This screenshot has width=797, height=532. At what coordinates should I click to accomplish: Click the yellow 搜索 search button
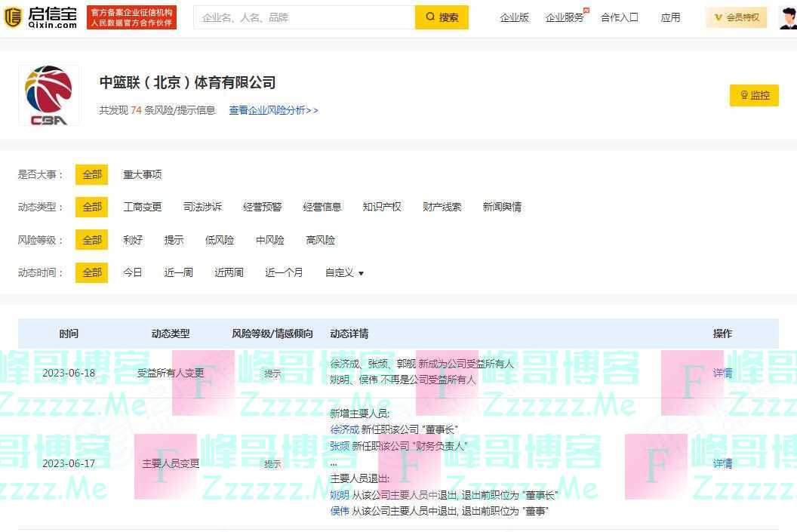442,17
